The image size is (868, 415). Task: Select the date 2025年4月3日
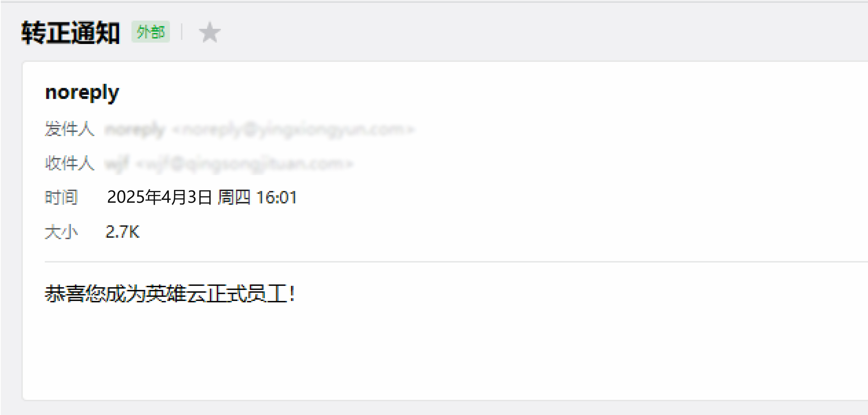point(159,197)
